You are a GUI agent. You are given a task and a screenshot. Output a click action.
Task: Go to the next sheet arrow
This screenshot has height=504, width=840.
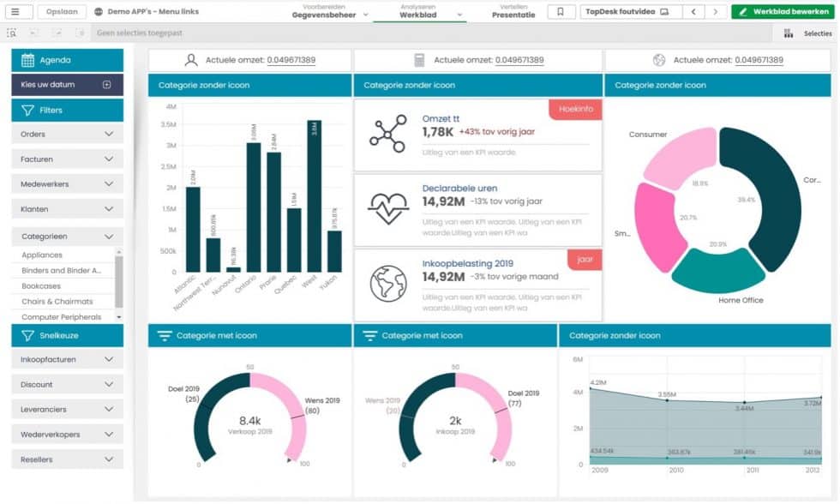pyautogui.click(x=716, y=12)
